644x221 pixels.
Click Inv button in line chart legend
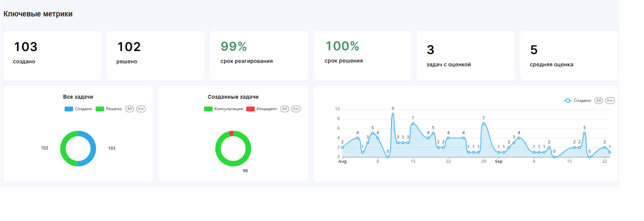click(x=610, y=101)
